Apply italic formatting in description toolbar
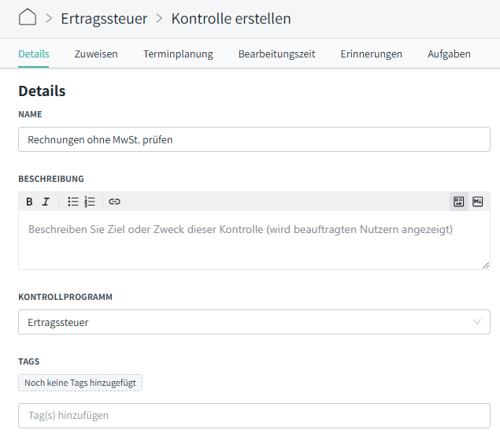 pos(46,202)
